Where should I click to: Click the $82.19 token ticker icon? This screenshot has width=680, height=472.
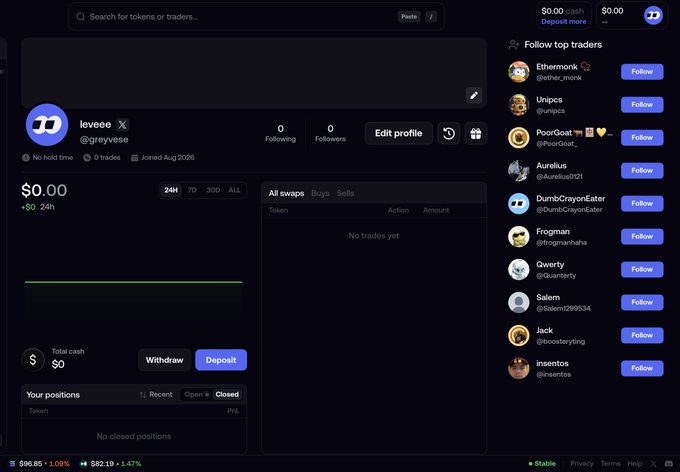pos(84,464)
